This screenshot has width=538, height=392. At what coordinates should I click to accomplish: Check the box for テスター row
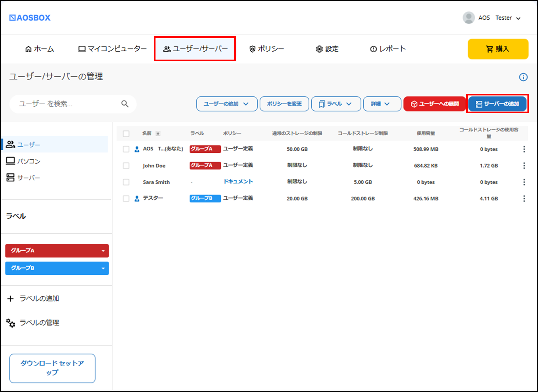click(126, 198)
